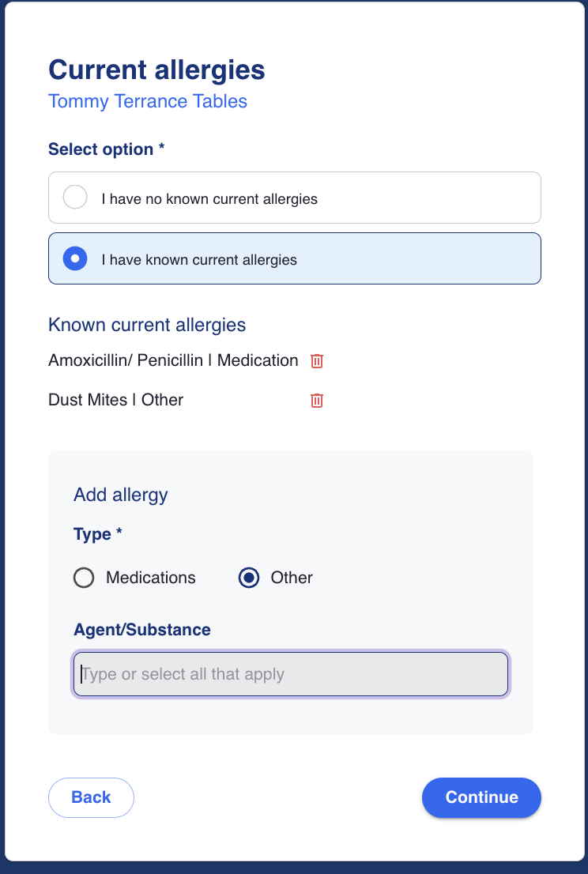This screenshot has width=588, height=874.
Task: Go back with the Back button
Action: [91, 797]
